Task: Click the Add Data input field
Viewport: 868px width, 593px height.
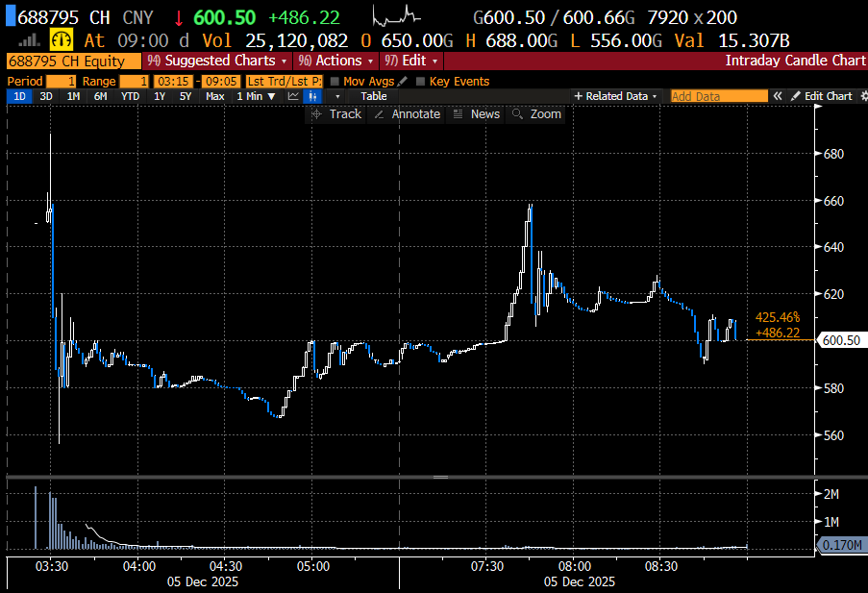Action: tap(718, 96)
